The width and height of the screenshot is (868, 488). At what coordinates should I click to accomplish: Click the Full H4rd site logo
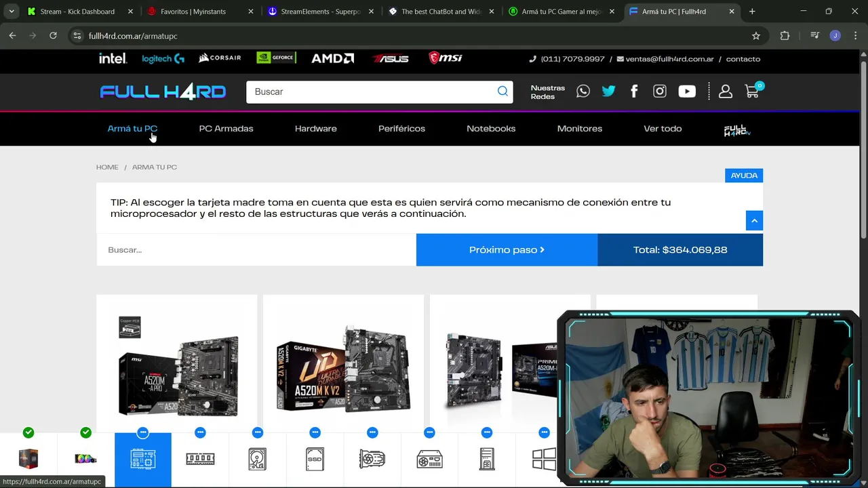(x=163, y=91)
